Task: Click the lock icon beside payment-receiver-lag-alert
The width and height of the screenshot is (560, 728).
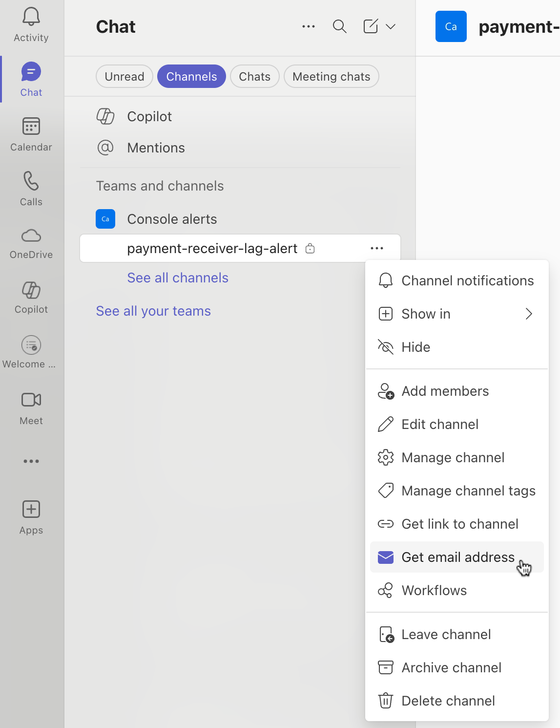Action: [310, 248]
